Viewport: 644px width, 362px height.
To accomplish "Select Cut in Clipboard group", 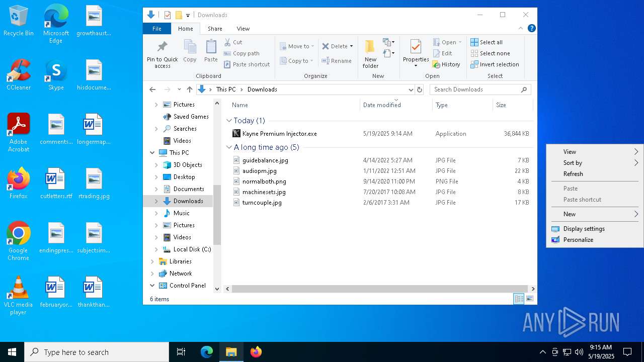I will tap(233, 42).
